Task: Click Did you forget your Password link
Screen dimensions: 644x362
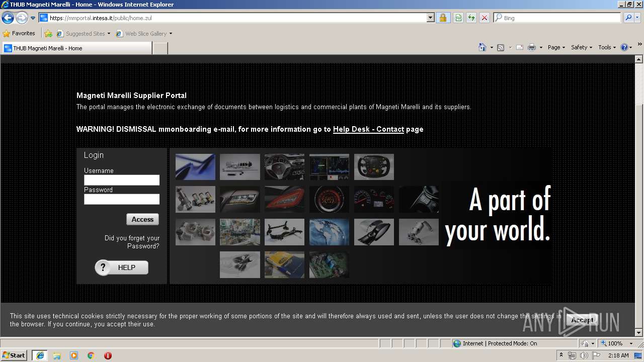Action: [132, 242]
